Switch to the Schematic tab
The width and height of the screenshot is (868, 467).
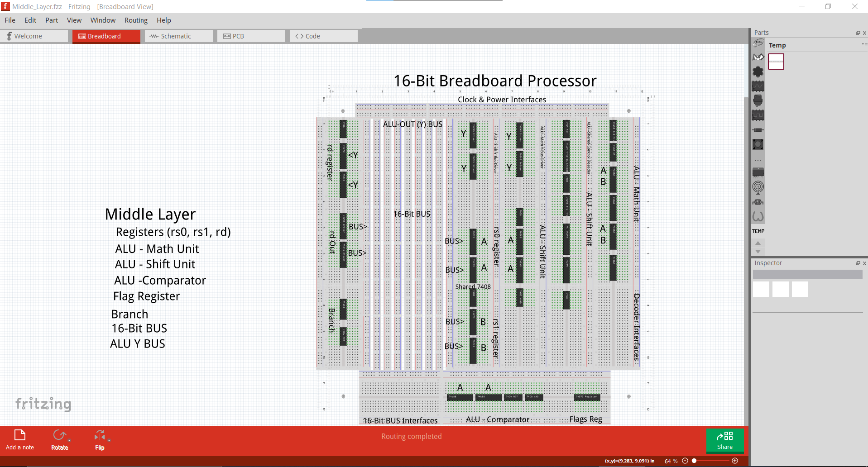click(x=177, y=36)
